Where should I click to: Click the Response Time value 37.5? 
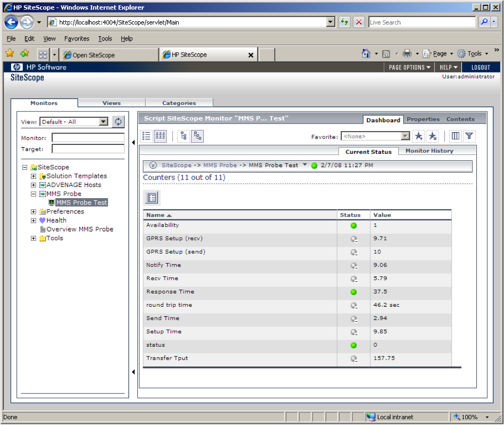(x=380, y=292)
